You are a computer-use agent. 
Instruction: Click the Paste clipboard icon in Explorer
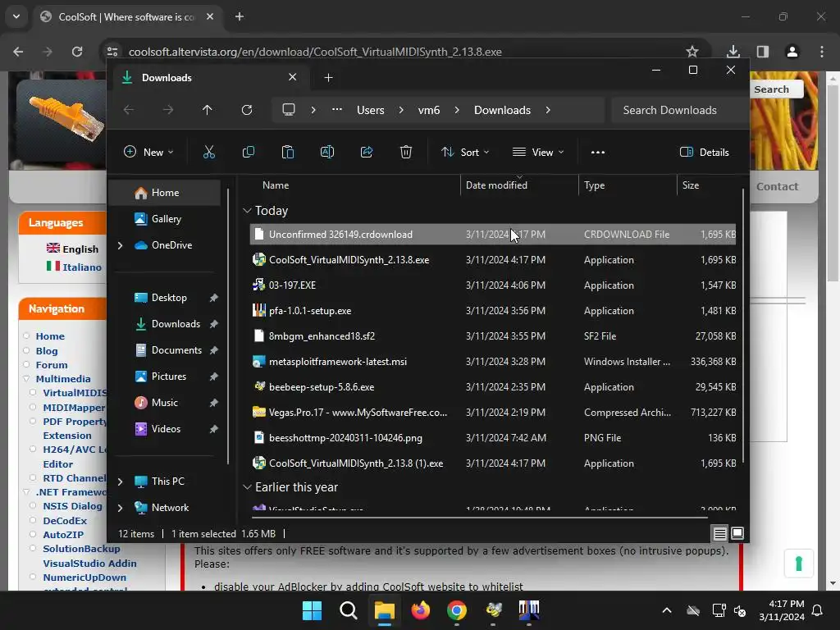tap(288, 152)
